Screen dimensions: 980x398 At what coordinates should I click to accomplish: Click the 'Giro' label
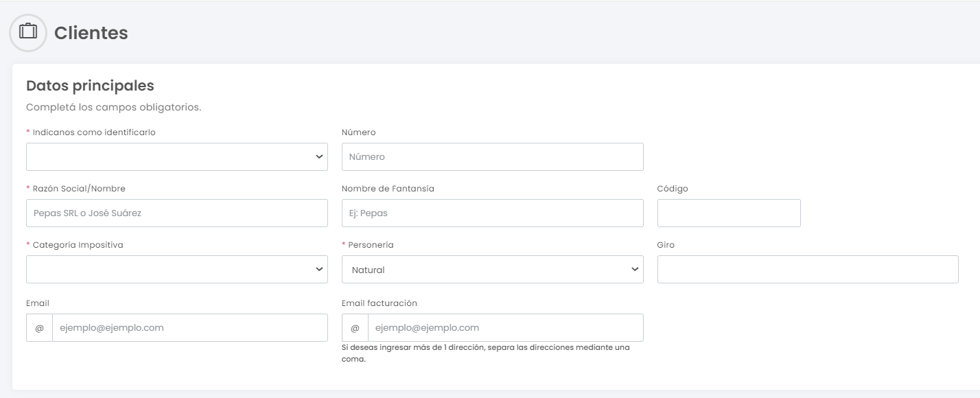click(x=666, y=245)
